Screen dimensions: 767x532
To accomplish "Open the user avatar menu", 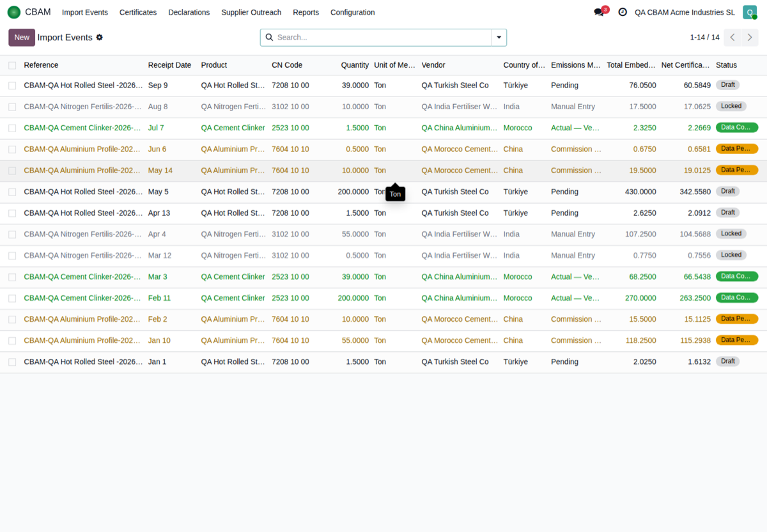I will [x=750, y=12].
